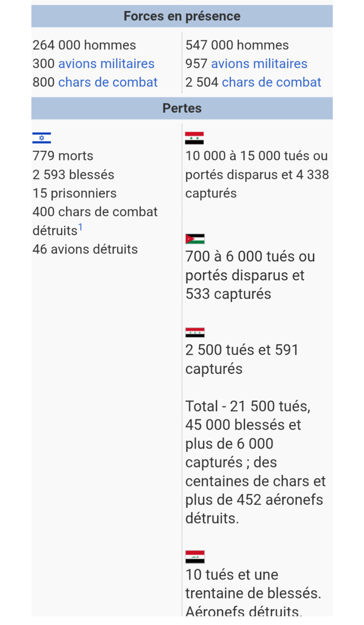Screen dimensions: 364x625
Task: Follow chars de combat link beside 800
Action: [108, 82]
